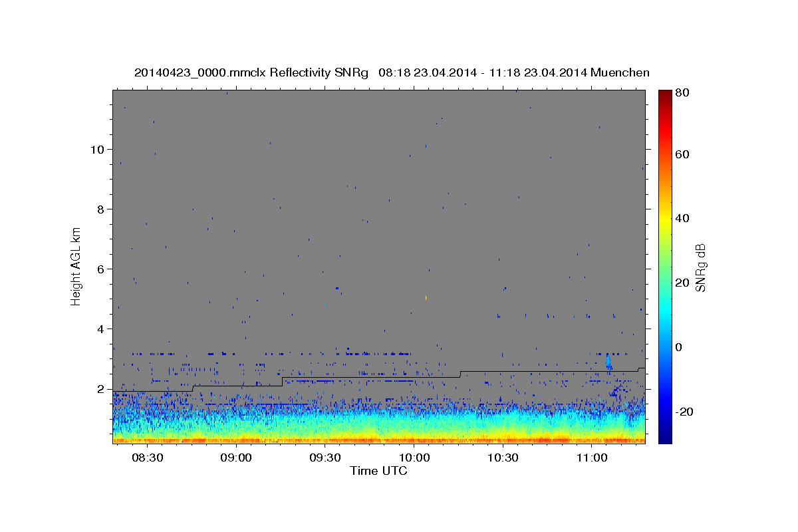798x532 pixels.
Task: Click the height tick label 6
Action: (100, 269)
